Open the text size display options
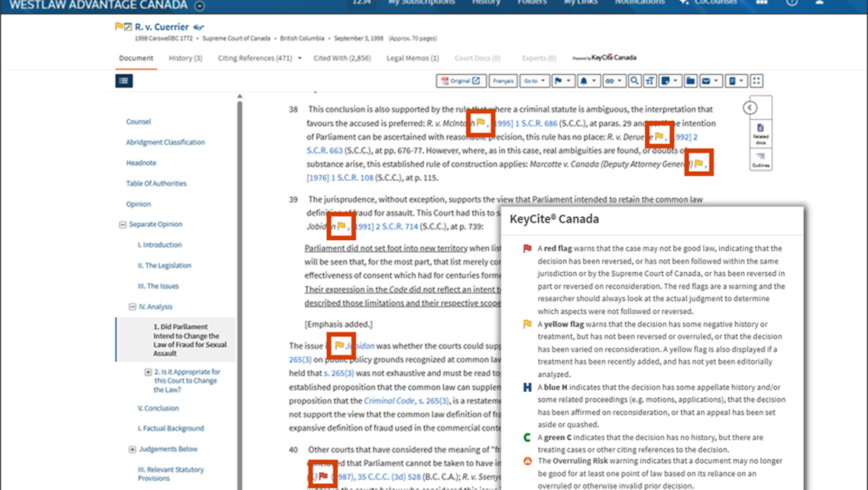 pyautogui.click(x=650, y=81)
